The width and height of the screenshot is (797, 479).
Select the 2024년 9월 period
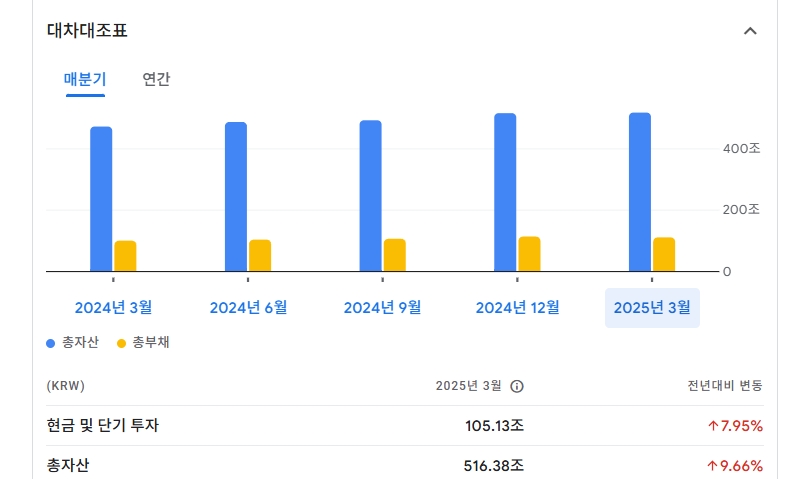tap(382, 308)
